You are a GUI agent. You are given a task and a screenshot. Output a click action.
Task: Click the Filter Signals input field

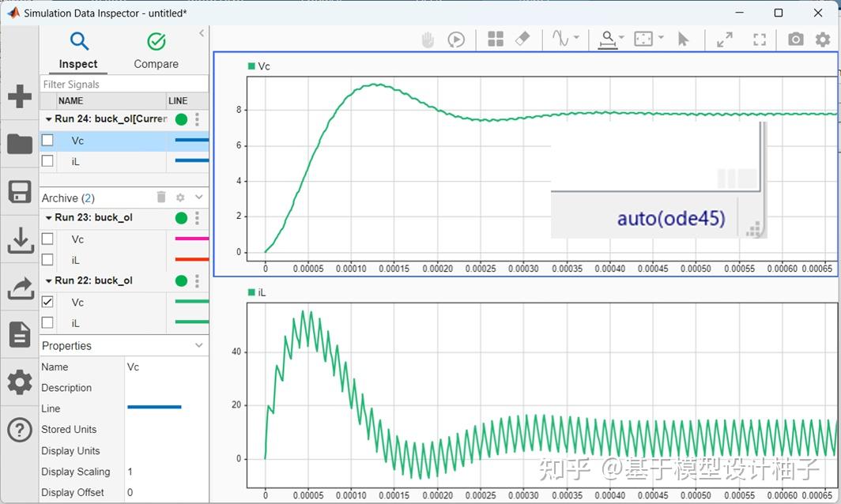point(124,85)
